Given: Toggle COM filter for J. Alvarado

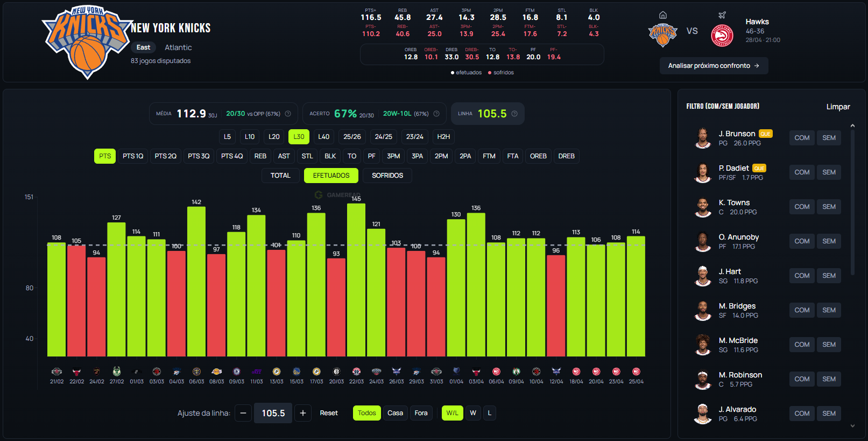Looking at the screenshot, I should pyautogui.click(x=802, y=414).
